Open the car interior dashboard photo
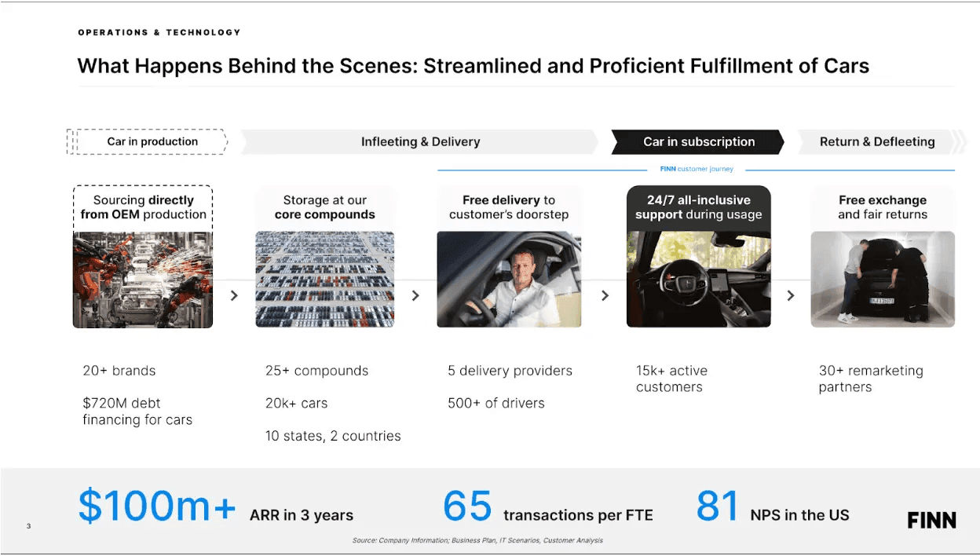Viewport: 980px width, 556px height. point(699,280)
